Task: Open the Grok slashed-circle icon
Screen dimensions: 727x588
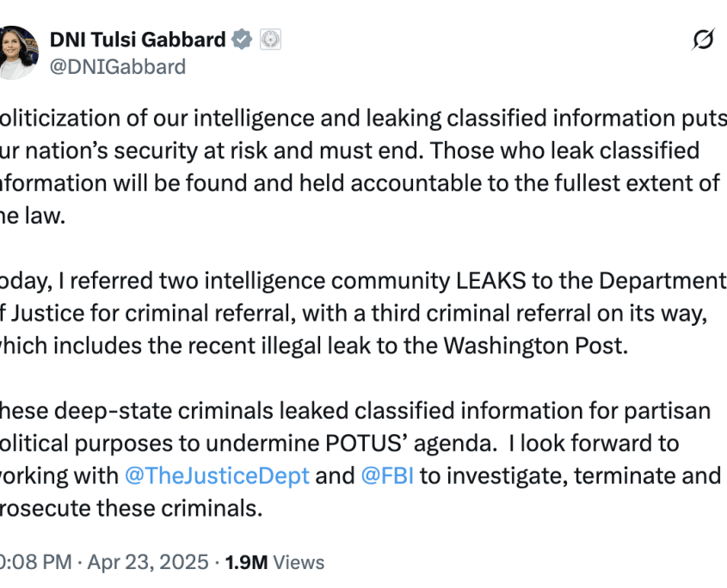Action: pos(703,40)
